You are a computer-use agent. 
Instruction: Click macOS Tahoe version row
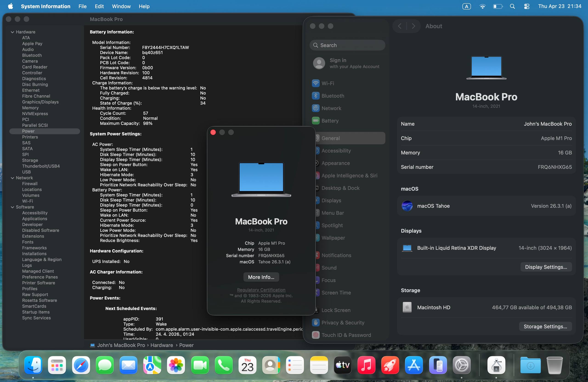click(486, 206)
